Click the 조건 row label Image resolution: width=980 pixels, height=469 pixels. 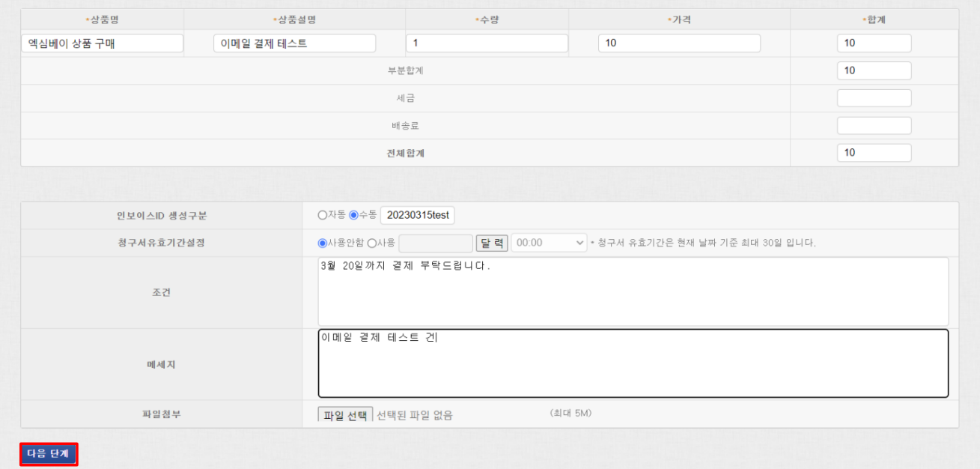click(162, 292)
